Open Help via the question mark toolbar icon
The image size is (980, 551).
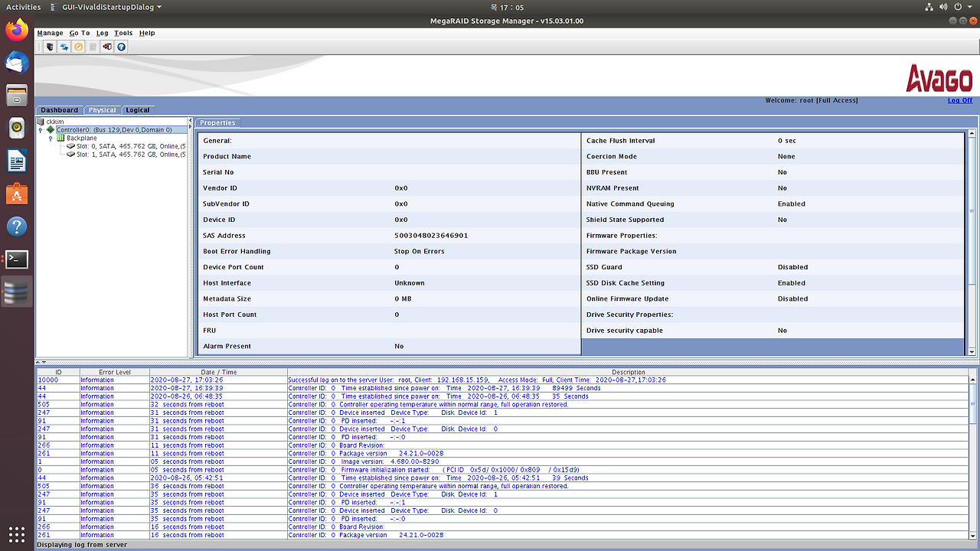coord(121,46)
